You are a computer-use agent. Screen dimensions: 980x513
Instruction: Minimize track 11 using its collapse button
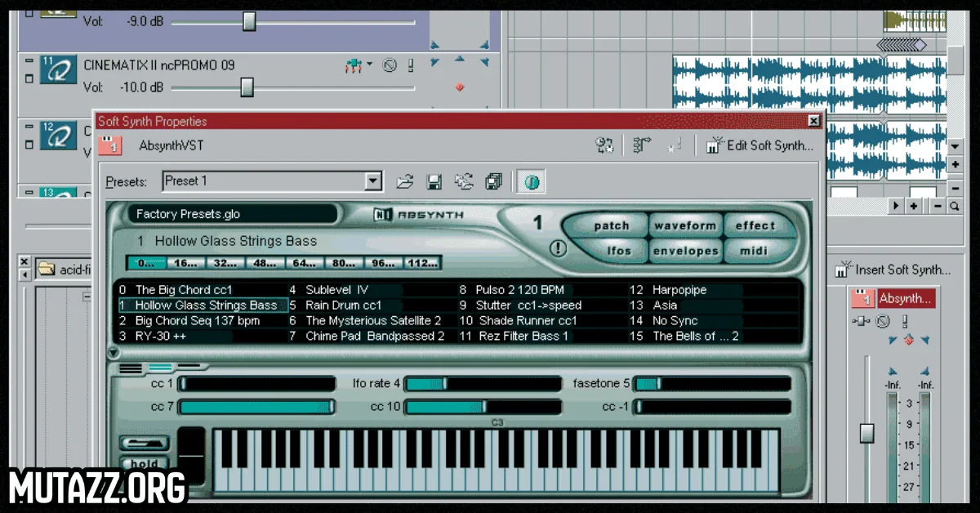click(x=29, y=60)
